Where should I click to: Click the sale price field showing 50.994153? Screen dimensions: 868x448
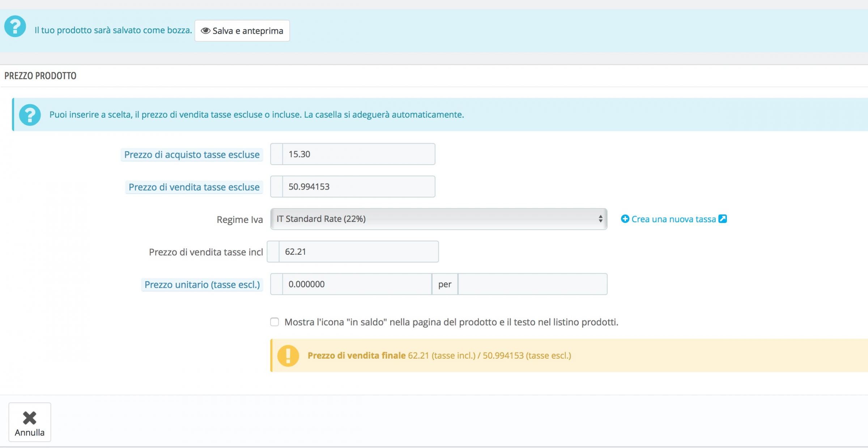coord(358,187)
